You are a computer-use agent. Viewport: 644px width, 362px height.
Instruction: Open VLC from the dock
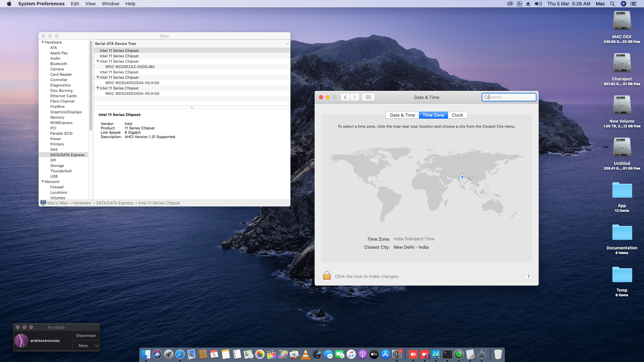pos(306,354)
